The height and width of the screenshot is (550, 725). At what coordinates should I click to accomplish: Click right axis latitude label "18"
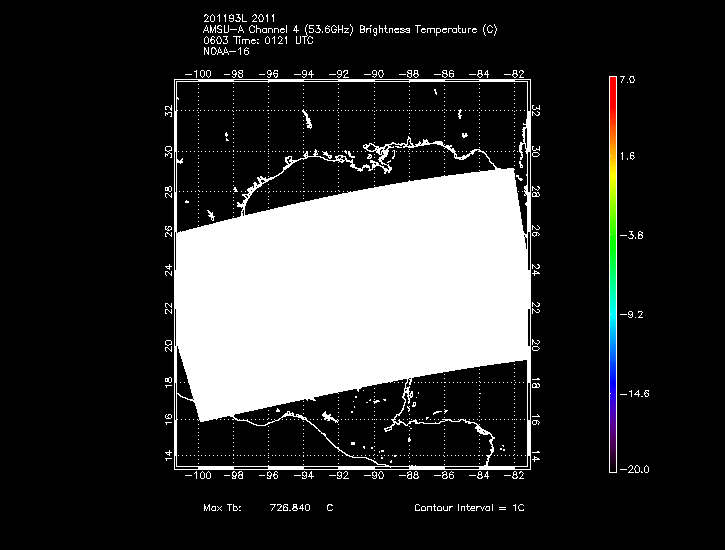coord(536,383)
